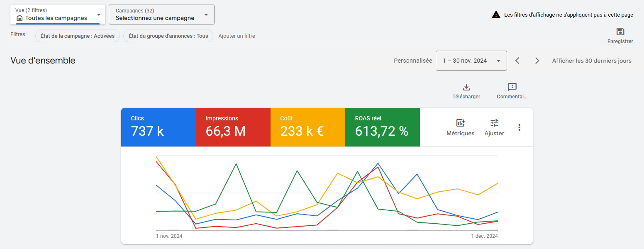Select the green ROAS réel card
Viewport: 644px width, 249px height.
382,127
